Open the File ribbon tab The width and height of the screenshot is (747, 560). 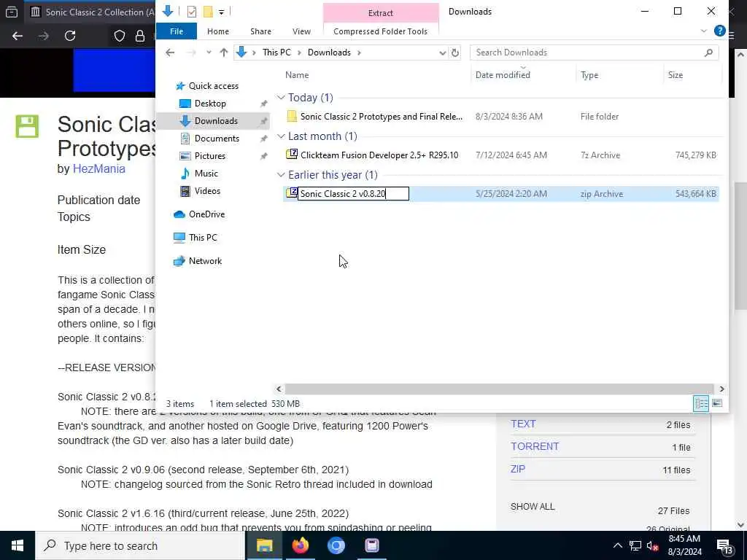(x=177, y=31)
